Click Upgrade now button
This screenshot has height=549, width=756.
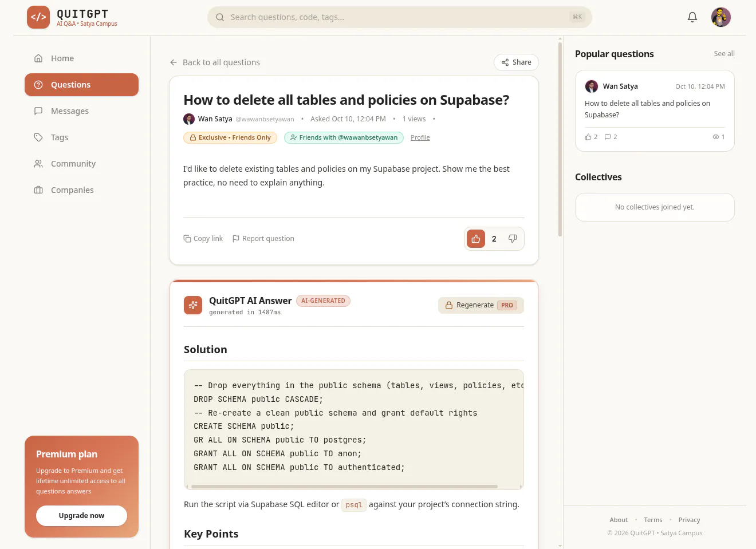(81, 516)
